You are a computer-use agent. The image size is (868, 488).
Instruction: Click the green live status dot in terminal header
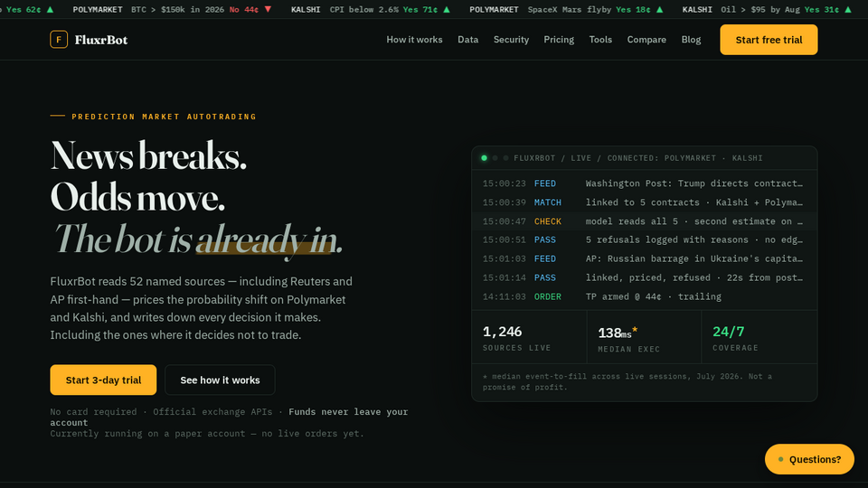pyautogui.click(x=485, y=158)
